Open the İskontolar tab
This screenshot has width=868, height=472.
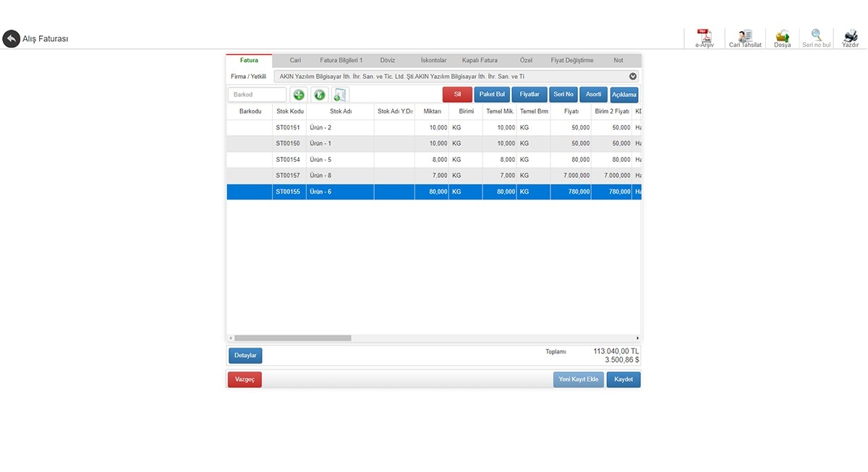(433, 61)
